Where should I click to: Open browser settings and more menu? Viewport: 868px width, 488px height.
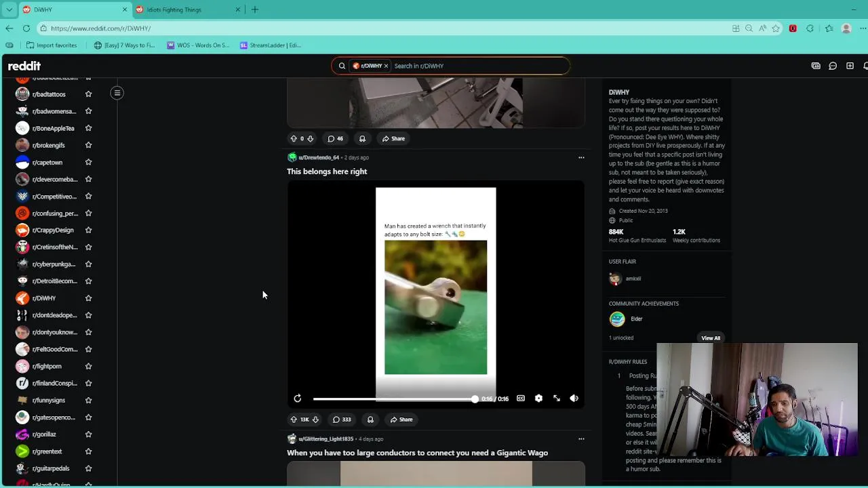864,28
